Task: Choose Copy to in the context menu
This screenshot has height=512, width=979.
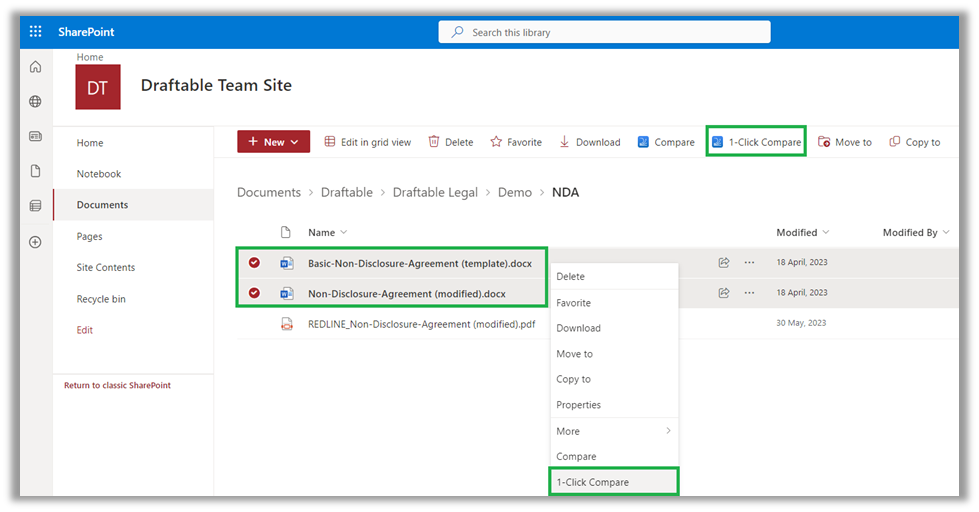Action: (614, 379)
